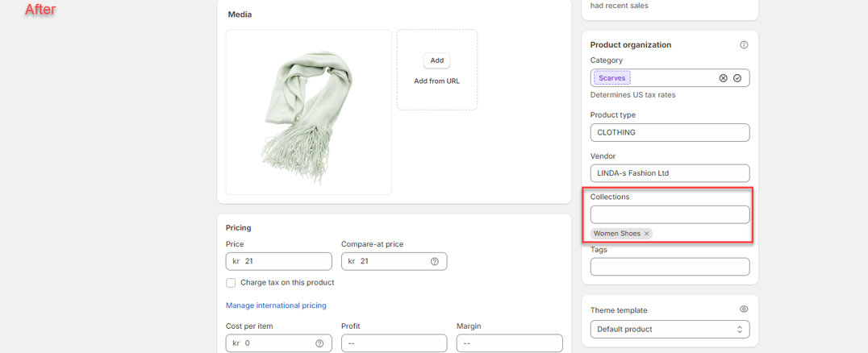Image resolution: width=868 pixels, height=353 pixels.
Task: Click the Pricing section heading
Action: (x=239, y=227)
